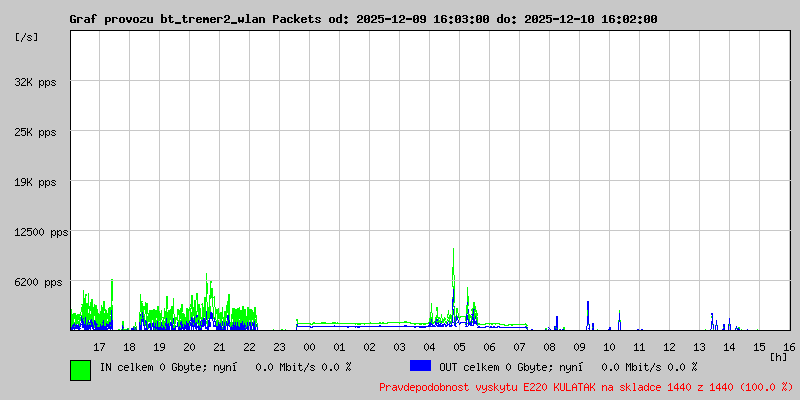The image size is (800, 400).
Task: Click the '[h]' hour unit label
Action: pos(778,357)
